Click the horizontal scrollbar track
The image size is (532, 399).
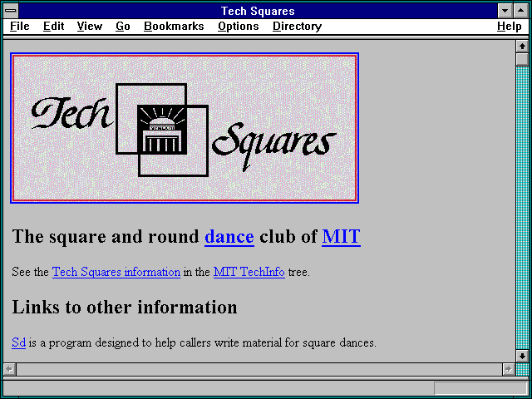[259, 369]
